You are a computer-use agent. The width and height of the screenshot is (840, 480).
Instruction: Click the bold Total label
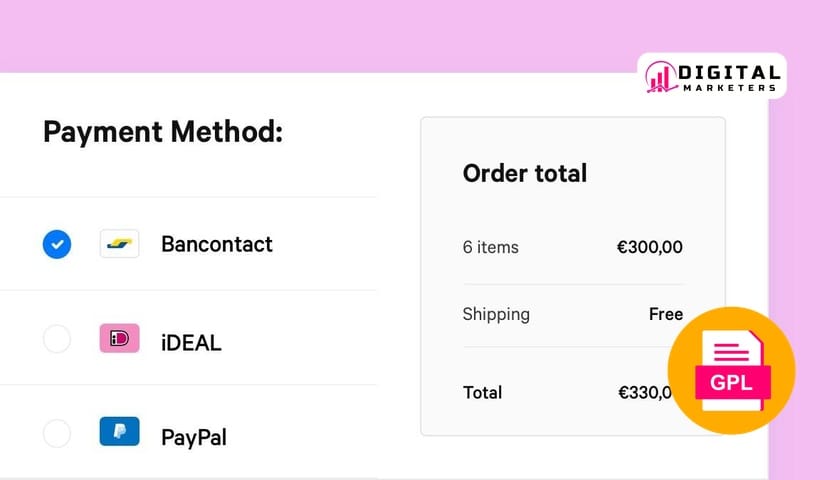[482, 393]
